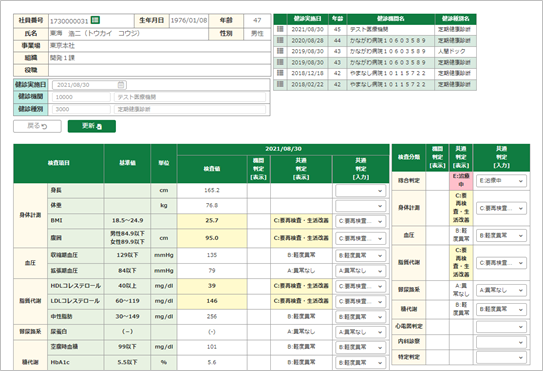
Task: Open the empty 内科診察 dropdown
Action: [501, 342]
